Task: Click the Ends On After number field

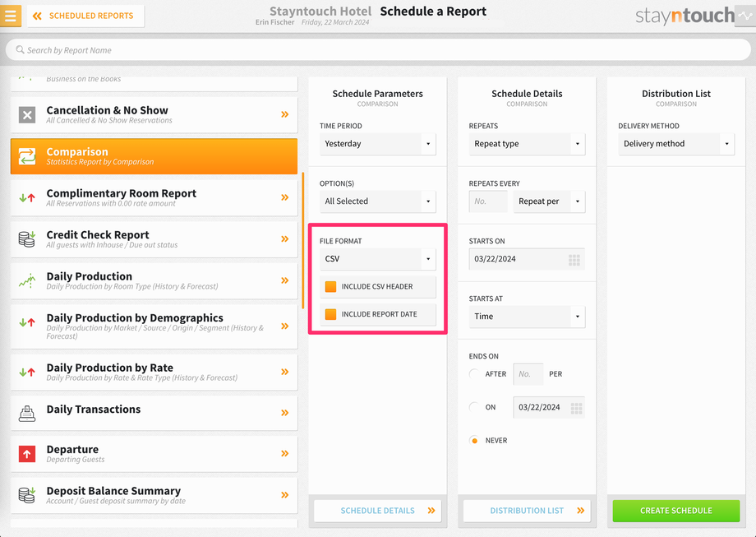Action: coord(528,374)
